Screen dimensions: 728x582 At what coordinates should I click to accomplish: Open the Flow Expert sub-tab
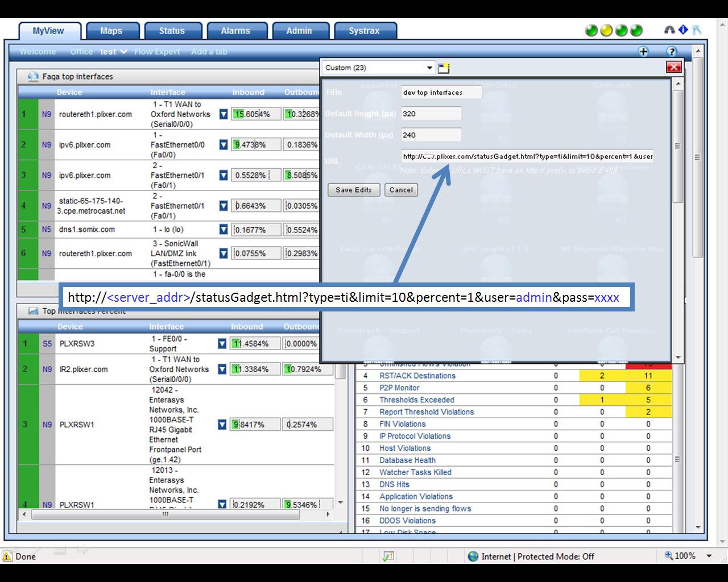coord(157,52)
